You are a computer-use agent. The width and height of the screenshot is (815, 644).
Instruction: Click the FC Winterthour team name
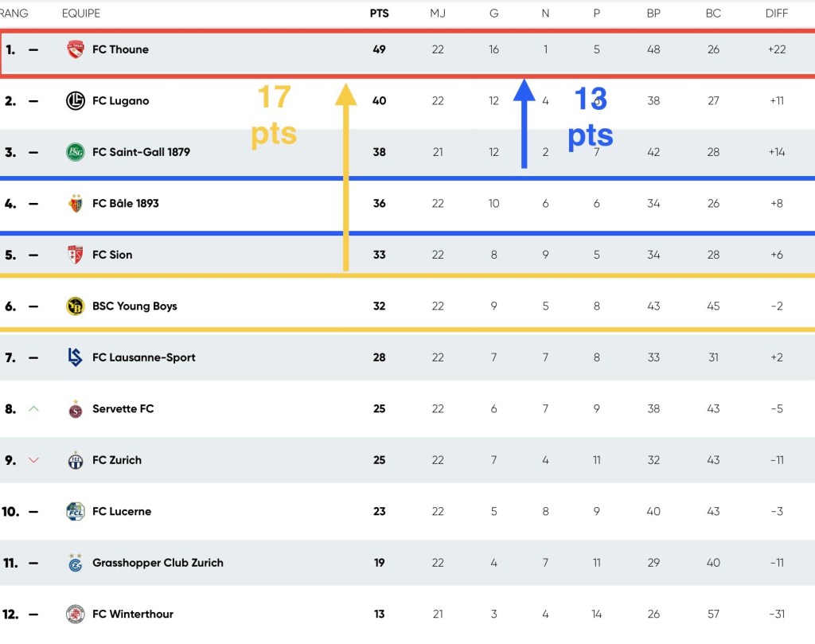point(133,614)
